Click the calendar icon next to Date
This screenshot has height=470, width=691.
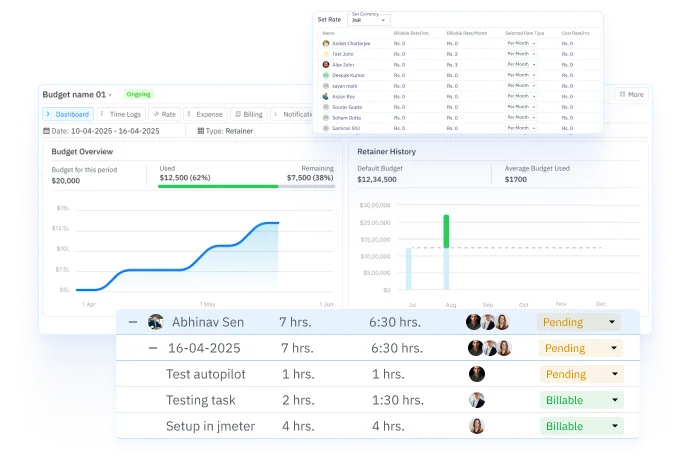46,131
